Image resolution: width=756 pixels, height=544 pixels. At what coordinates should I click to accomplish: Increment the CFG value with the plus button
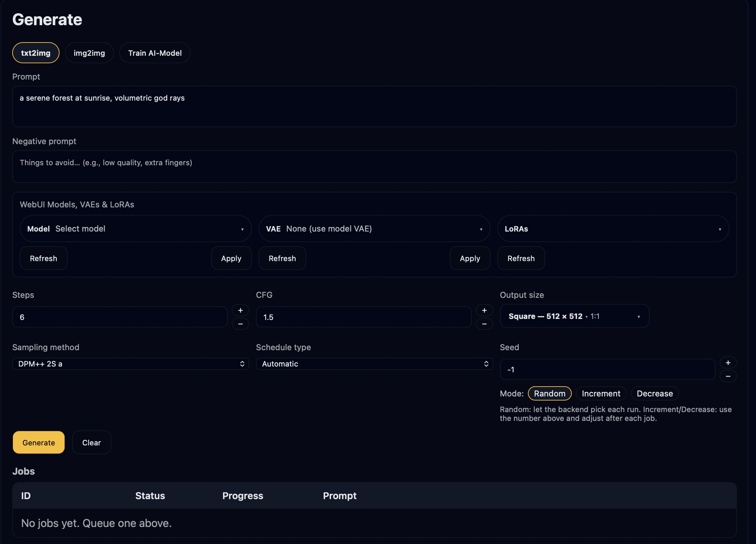tap(484, 310)
